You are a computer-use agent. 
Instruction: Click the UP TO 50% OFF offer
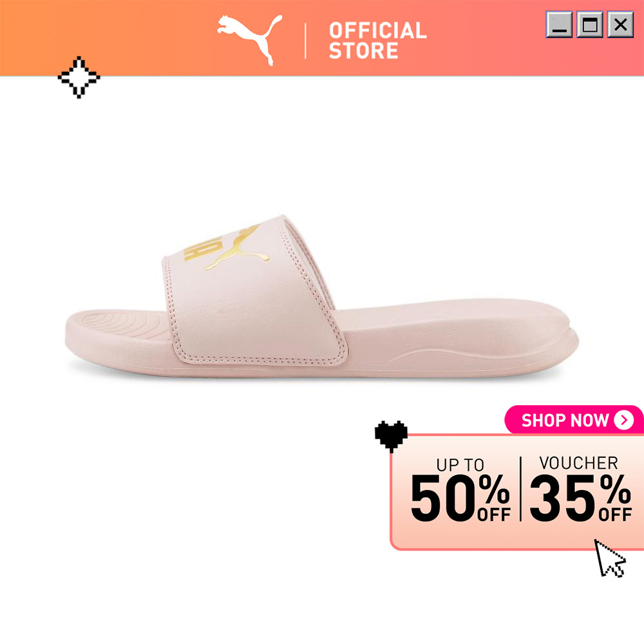point(460,490)
